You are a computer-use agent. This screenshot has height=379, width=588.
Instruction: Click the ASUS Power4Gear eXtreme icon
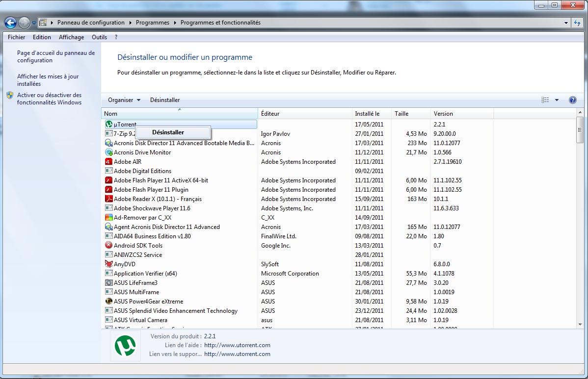pyautogui.click(x=109, y=302)
